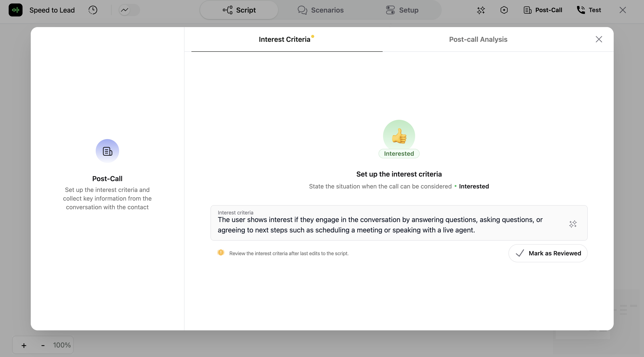Click the Post-Call sidebar document icon

[107, 151]
